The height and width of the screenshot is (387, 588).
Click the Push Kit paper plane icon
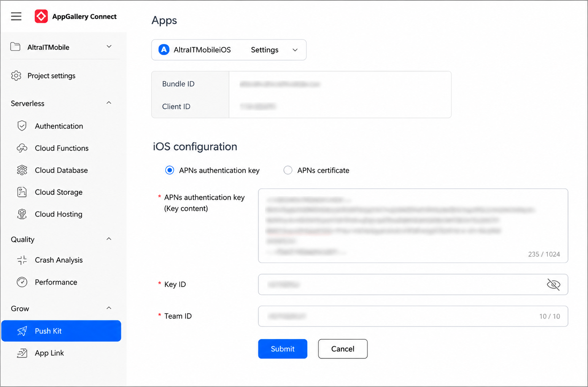[x=22, y=331]
